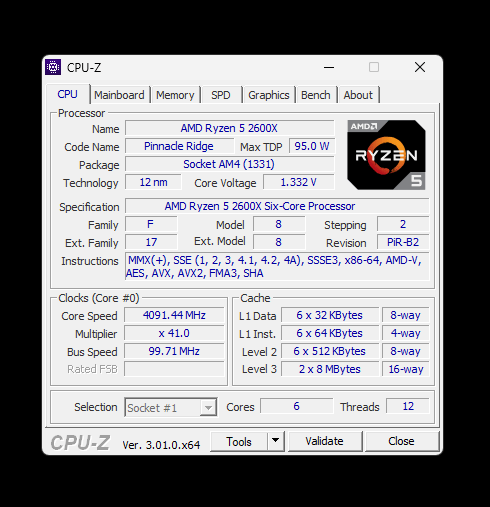
Task: Click the Revision value PiR-B2
Action: 403,242
